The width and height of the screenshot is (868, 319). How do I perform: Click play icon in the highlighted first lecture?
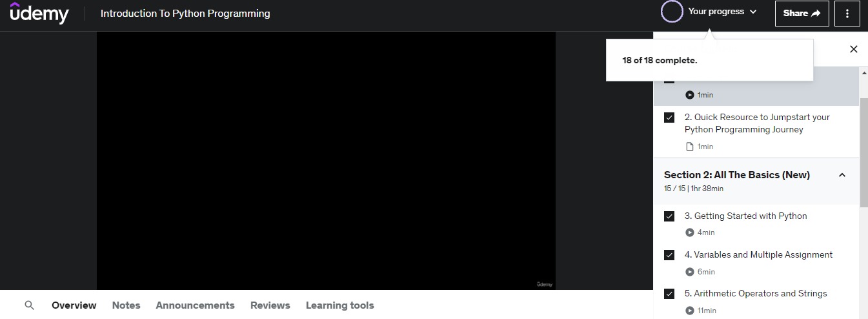coord(690,95)
